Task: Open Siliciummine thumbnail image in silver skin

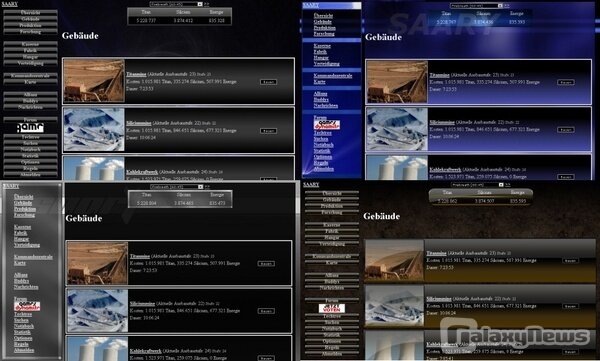Action: pos(97,310)
